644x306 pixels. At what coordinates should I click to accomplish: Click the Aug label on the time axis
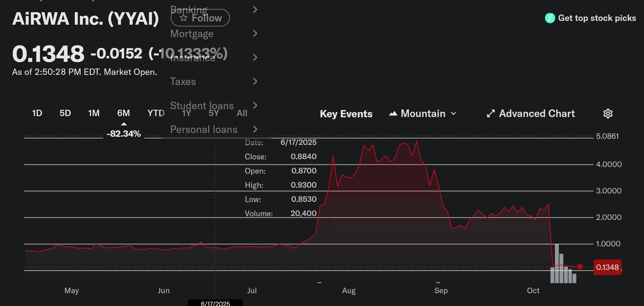tap(349, 291)
